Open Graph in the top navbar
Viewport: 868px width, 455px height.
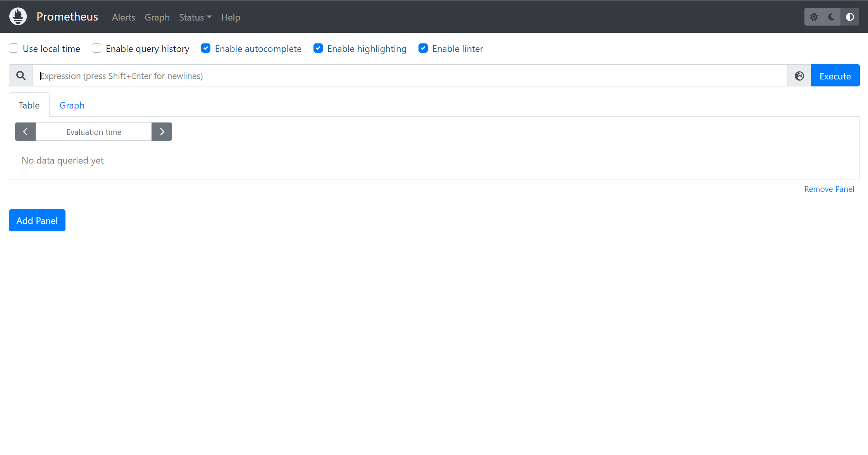[x=157, y=17]
